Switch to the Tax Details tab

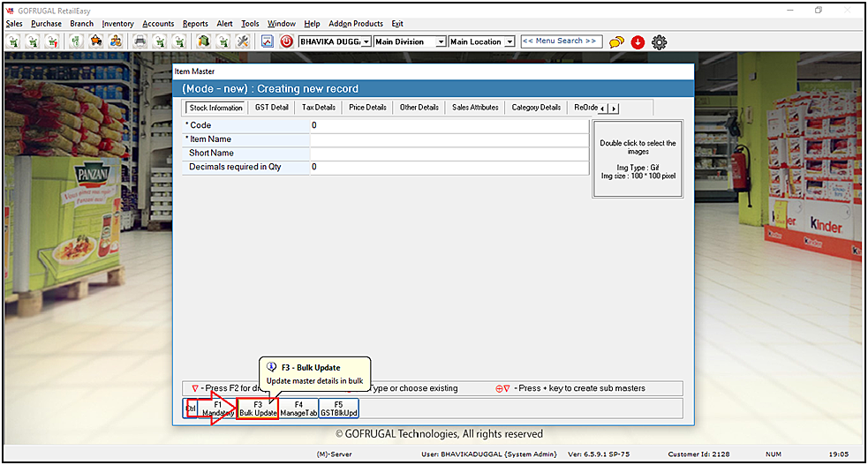pyautogui.click(x=319, y=108)
